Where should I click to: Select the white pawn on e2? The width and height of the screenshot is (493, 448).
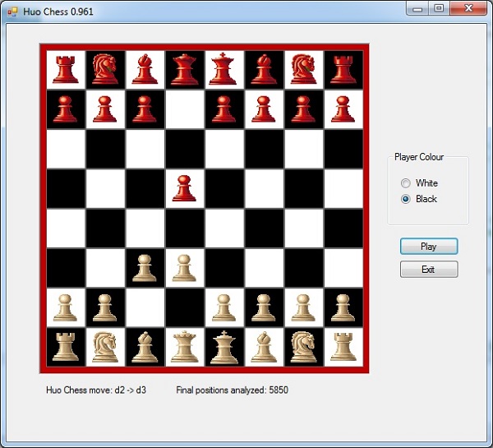tap(224, 307)
